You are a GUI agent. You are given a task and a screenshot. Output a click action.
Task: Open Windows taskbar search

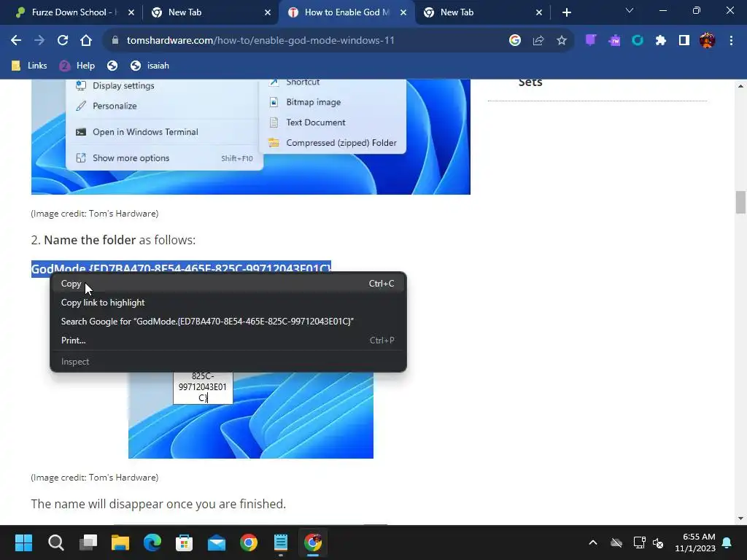[x=55, y=542]
